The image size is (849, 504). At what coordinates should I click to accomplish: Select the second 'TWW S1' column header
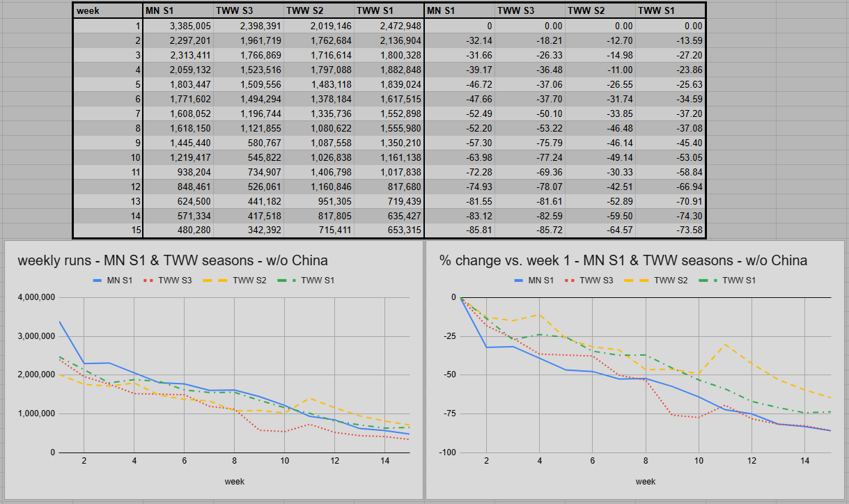pyautogui.click(x=671, y=11)
